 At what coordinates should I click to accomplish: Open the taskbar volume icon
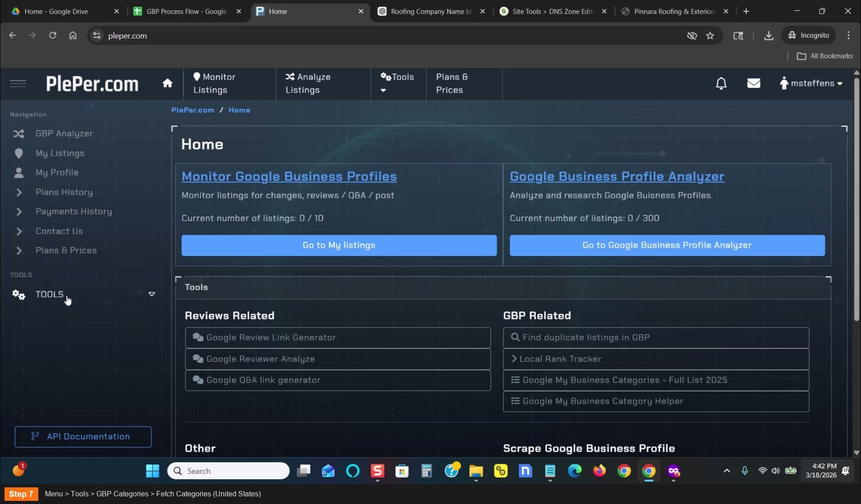pos(775,471)
